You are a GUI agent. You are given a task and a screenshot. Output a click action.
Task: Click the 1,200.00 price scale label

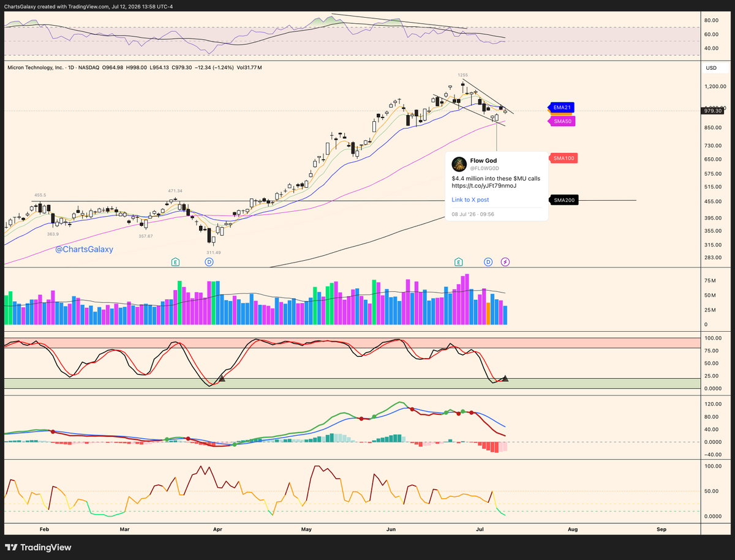[x=715, y=86]
